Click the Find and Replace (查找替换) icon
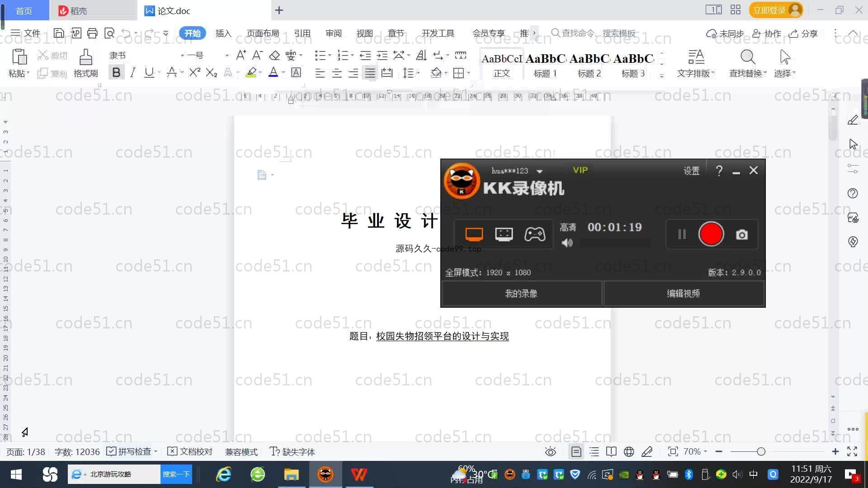Image resolution: width=868 pixels, height=488 pixels. click(x=747, y=57)
